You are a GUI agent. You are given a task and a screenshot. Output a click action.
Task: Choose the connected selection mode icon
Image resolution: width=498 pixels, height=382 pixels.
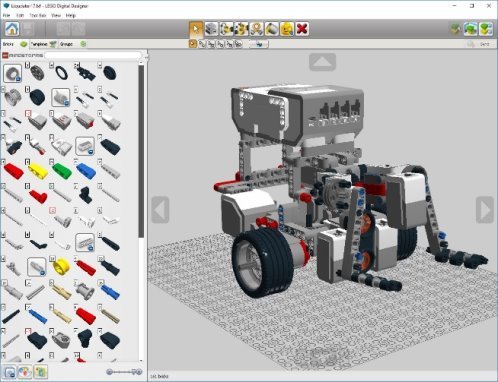(x=211, y=44)
